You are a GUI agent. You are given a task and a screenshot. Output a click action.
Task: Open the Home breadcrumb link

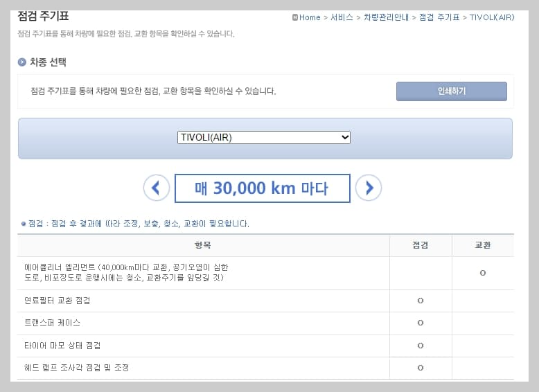310,17
